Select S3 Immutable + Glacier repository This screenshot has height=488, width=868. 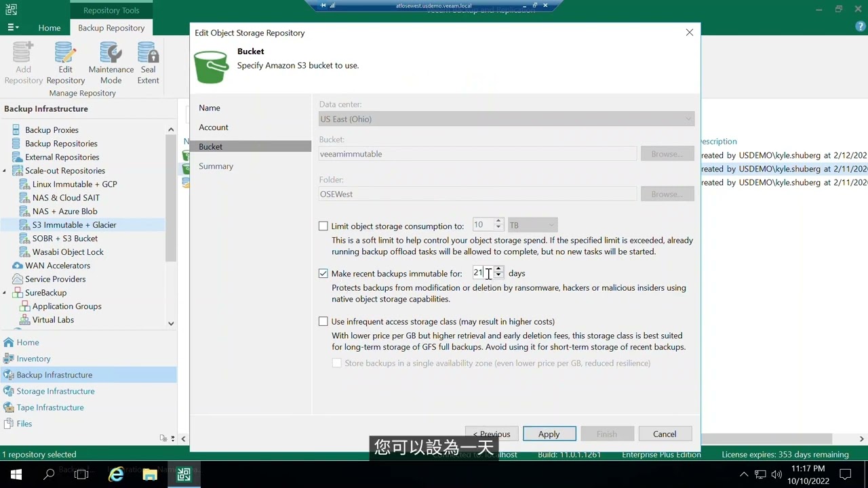click(x=74, y=224)
